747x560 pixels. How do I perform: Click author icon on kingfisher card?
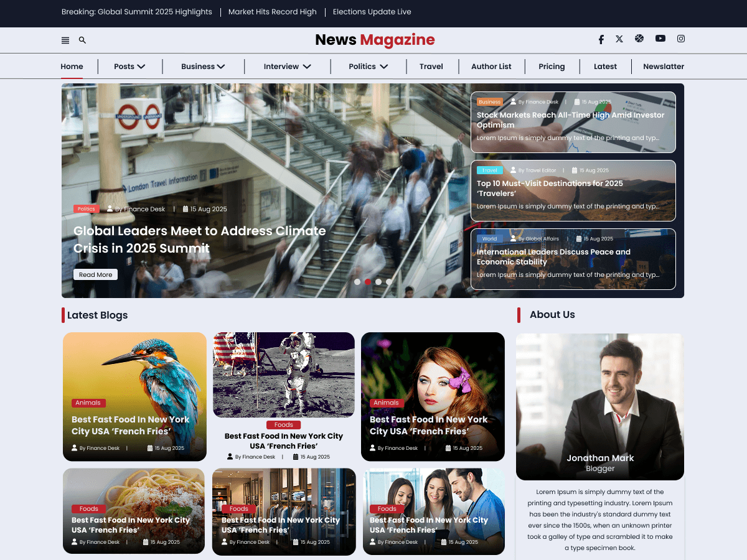pyautogui.click(x=75, y=448)
